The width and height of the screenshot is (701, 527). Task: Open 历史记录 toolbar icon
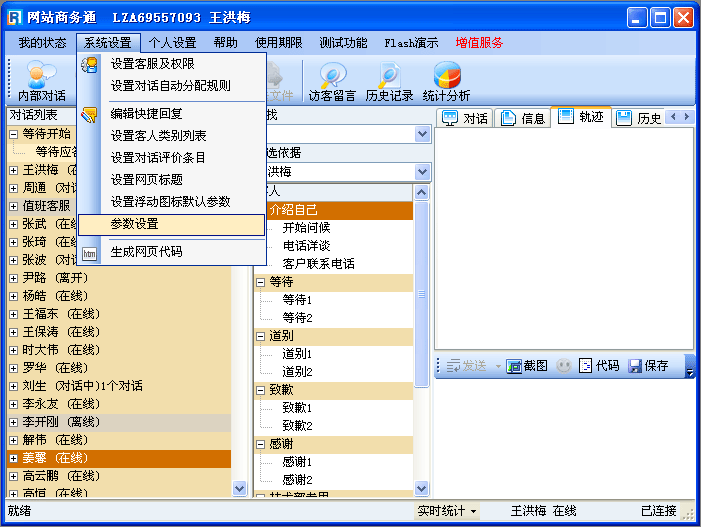389,80
